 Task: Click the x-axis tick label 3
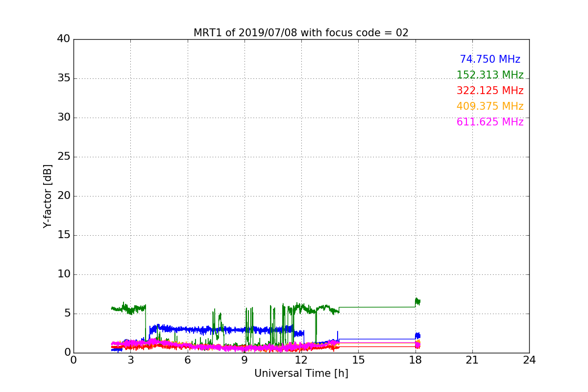point(130,360)
